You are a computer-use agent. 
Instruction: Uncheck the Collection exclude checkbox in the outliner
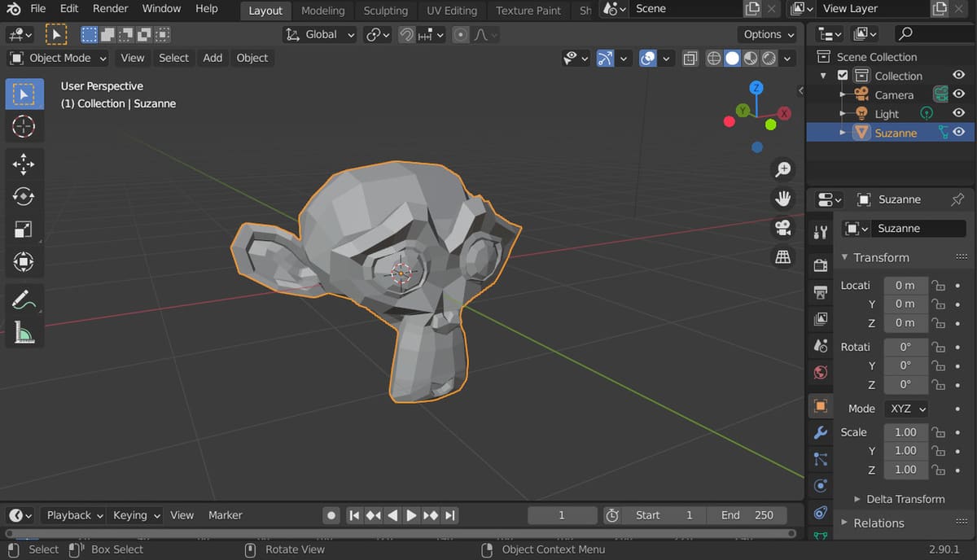point(843,76)
